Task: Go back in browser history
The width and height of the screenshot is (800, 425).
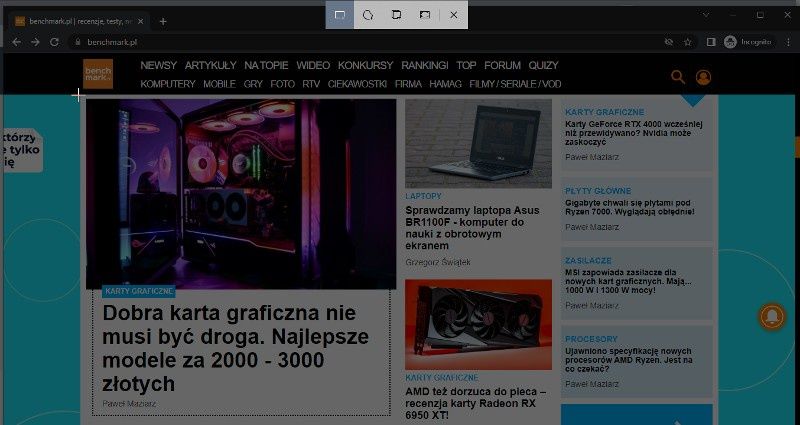Action: 16,42
